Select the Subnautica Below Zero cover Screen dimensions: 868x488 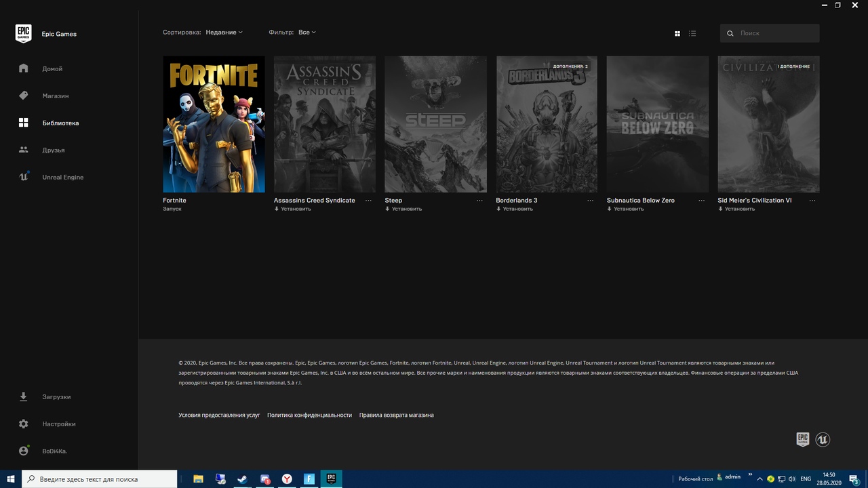658,124
